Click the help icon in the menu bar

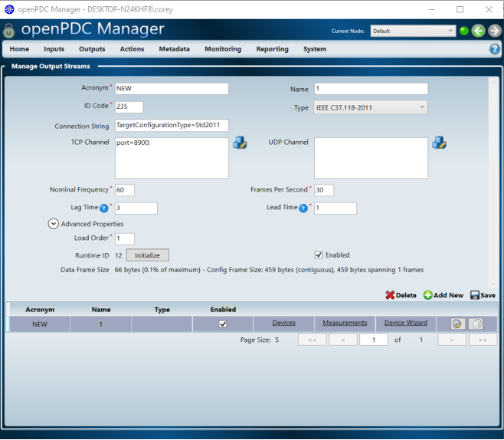(495, 49)
